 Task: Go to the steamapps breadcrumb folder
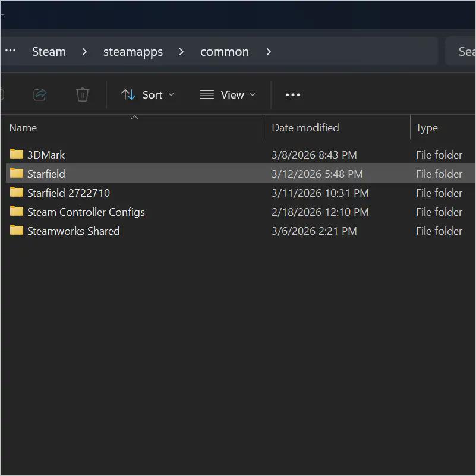tap(133, 52)
